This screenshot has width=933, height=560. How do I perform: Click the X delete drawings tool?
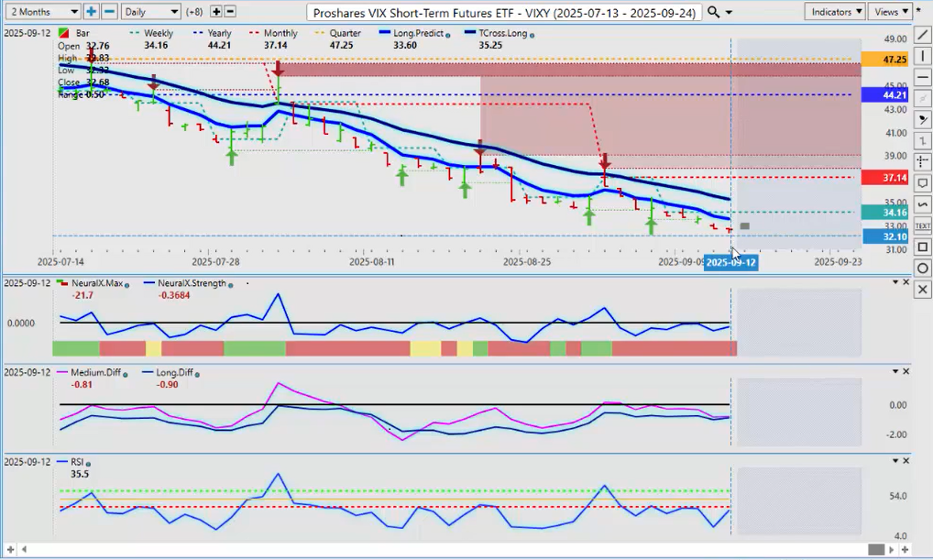[922, 290]
